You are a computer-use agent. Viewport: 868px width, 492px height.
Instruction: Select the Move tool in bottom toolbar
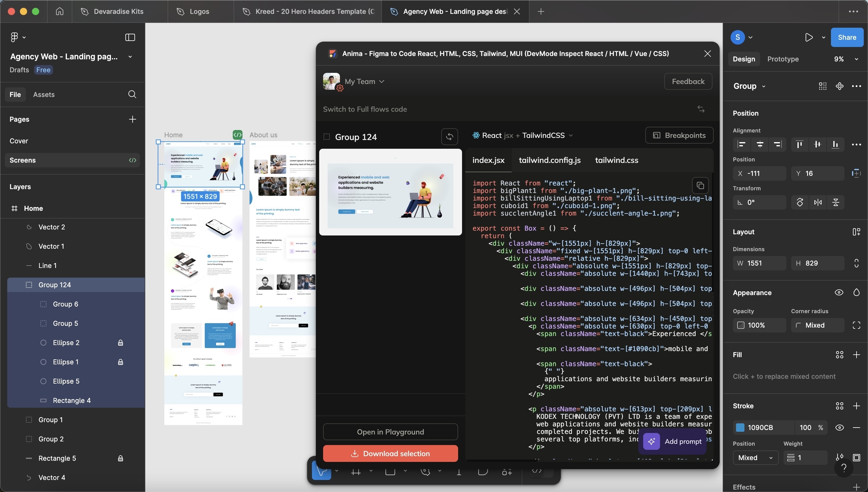click(321, 471)
